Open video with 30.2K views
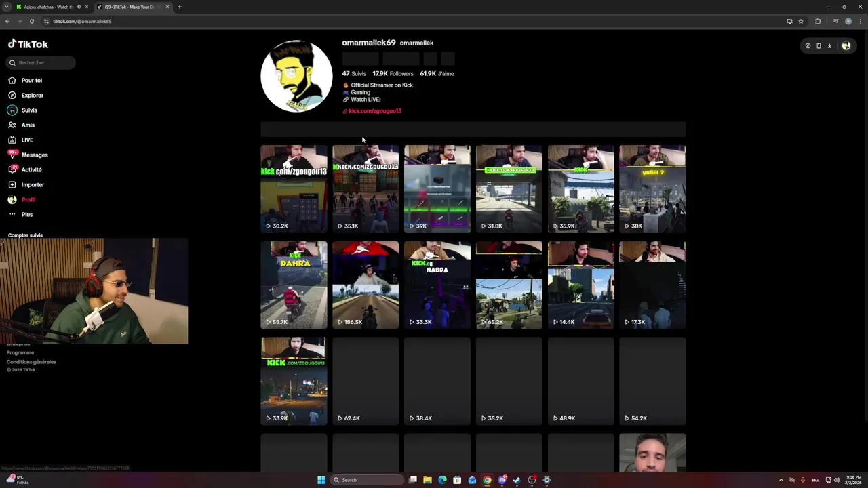This screenshot has height=488, width=868. 294,189
